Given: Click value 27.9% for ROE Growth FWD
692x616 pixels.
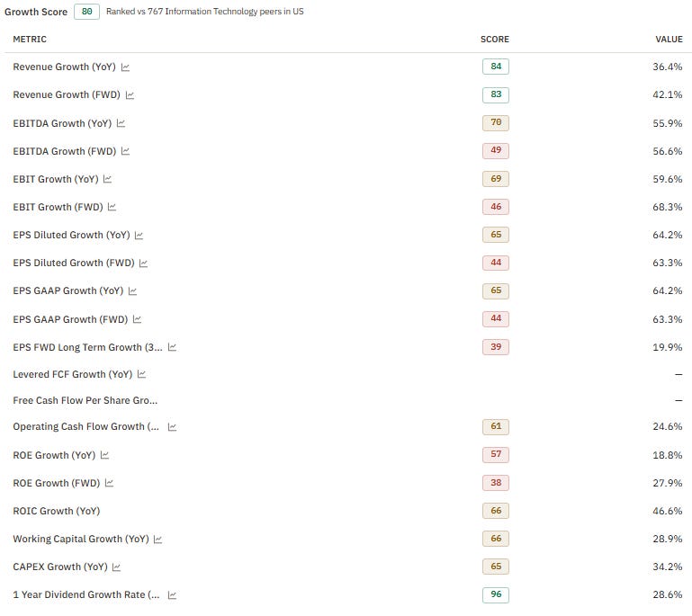Looking at the screenshot, I should [668, 483].
